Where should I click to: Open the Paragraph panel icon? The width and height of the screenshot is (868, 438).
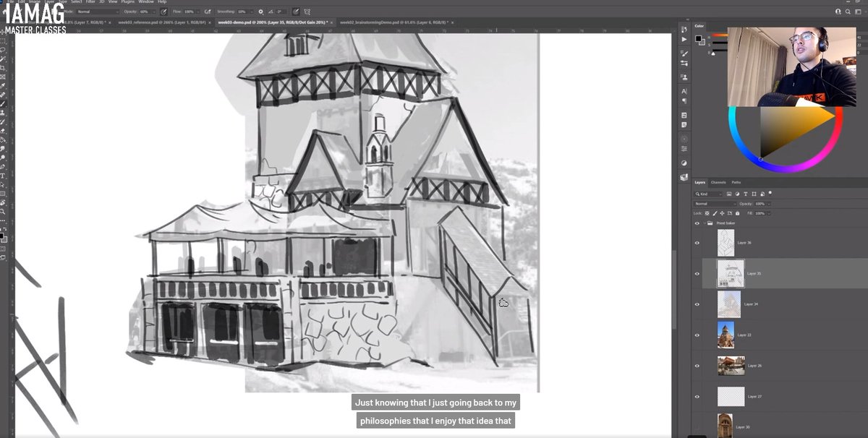tap(684, 101)
